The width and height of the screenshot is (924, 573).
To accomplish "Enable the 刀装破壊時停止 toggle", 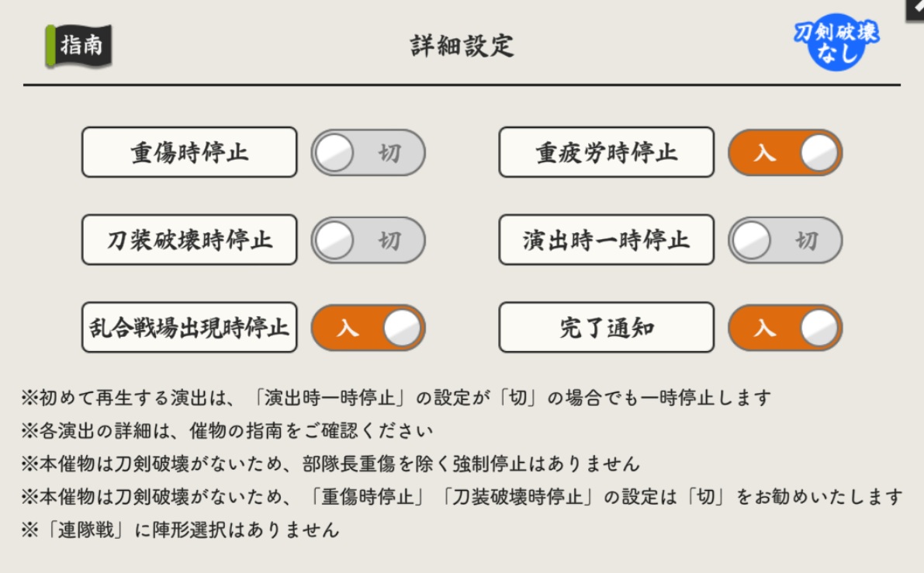I will click(x=369, y=240).
